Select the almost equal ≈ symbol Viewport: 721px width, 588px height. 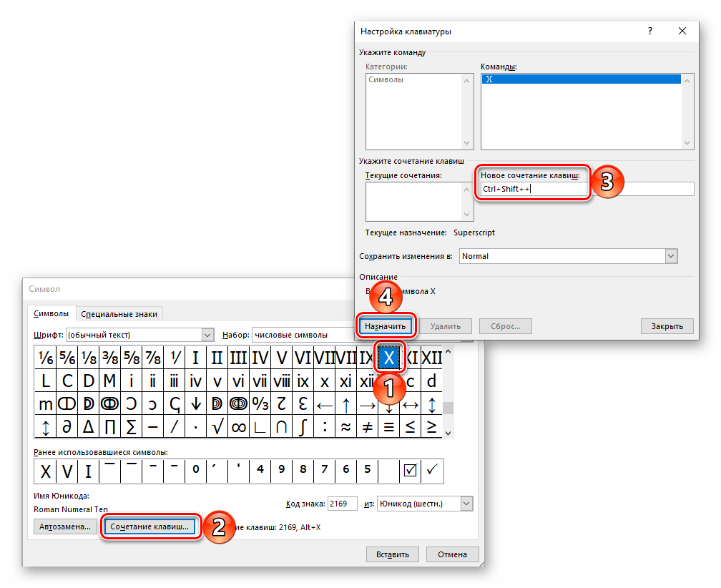click(345, 427)
